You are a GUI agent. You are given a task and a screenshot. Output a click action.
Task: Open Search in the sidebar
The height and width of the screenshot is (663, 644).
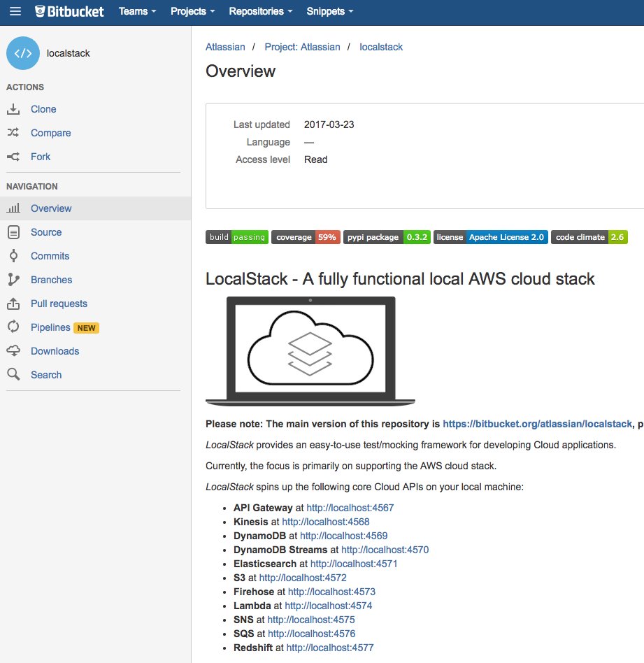pyautogui.click(x=46, y=375)
